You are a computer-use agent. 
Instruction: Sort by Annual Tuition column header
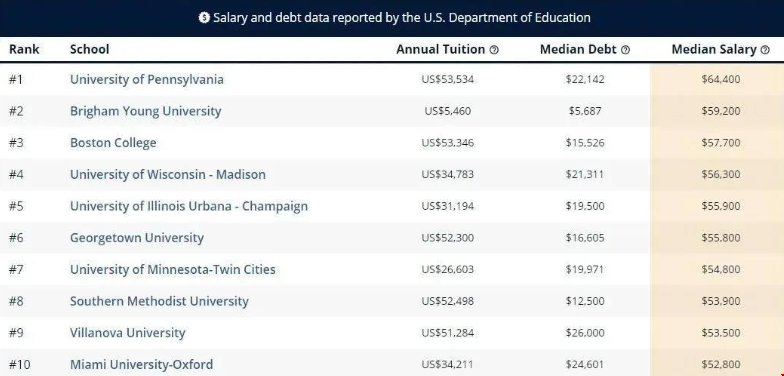440,50
